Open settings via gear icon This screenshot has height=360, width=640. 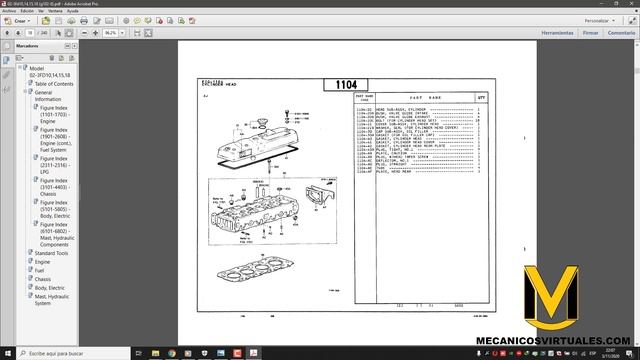[x=126, y=21]
